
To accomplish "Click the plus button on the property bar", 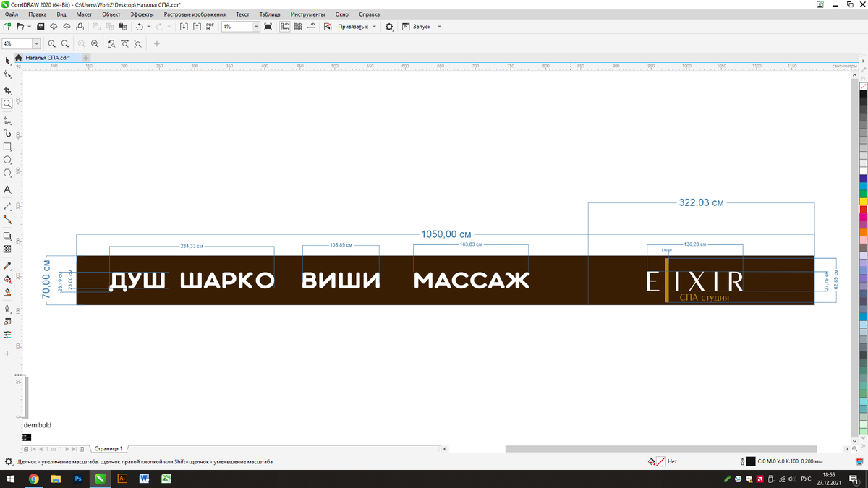I will tap(156, 44).
